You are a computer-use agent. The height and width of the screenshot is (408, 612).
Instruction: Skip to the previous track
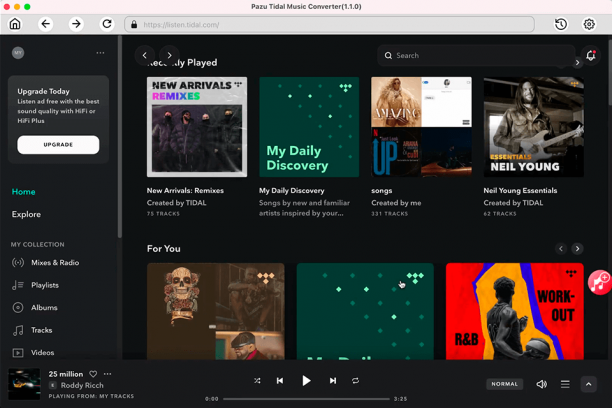click(x=280, y=381)
